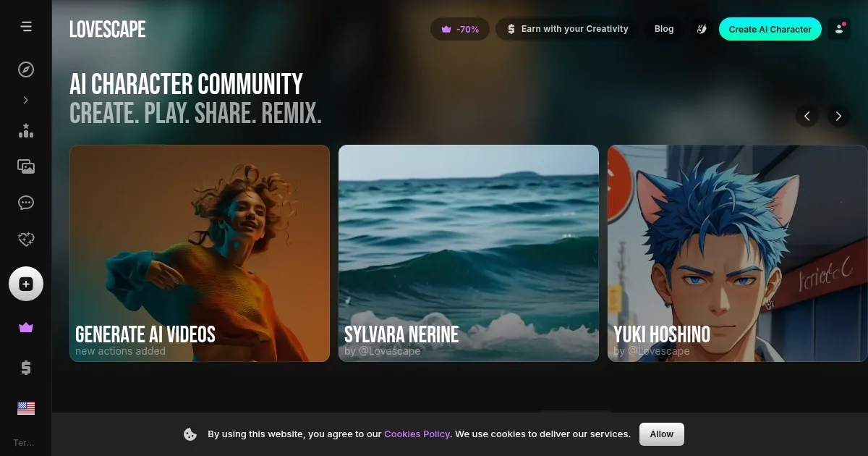This screenshot has height=456, width=868.
Task: Open the Blog menu item
Action: 663,29
